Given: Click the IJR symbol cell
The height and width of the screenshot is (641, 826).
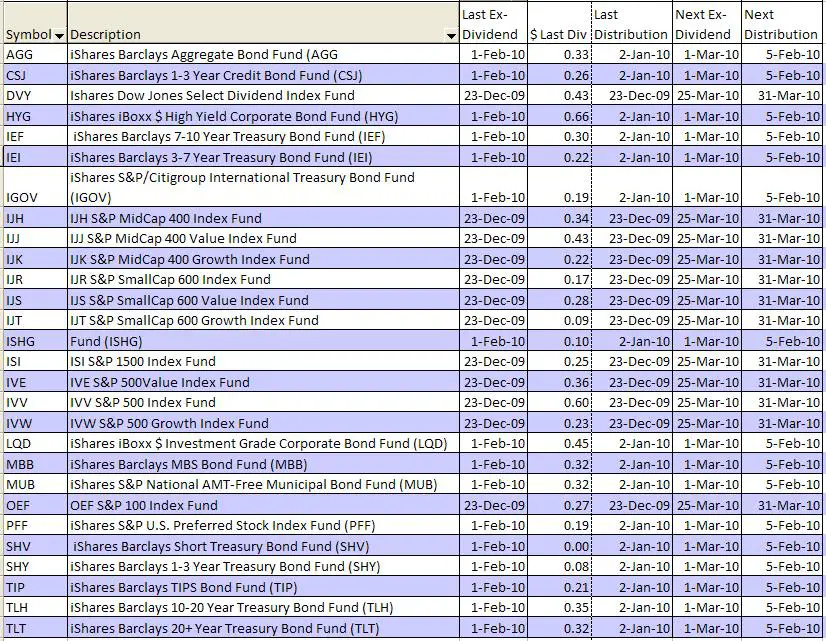Looking at the screenshot, I should pyautogui.click(x=35, y=280).
